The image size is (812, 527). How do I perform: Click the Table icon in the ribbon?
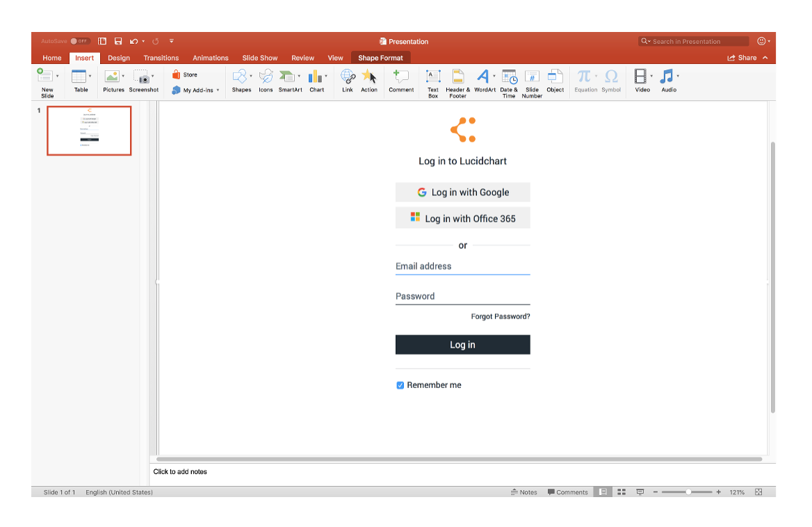tap(79, 76)
